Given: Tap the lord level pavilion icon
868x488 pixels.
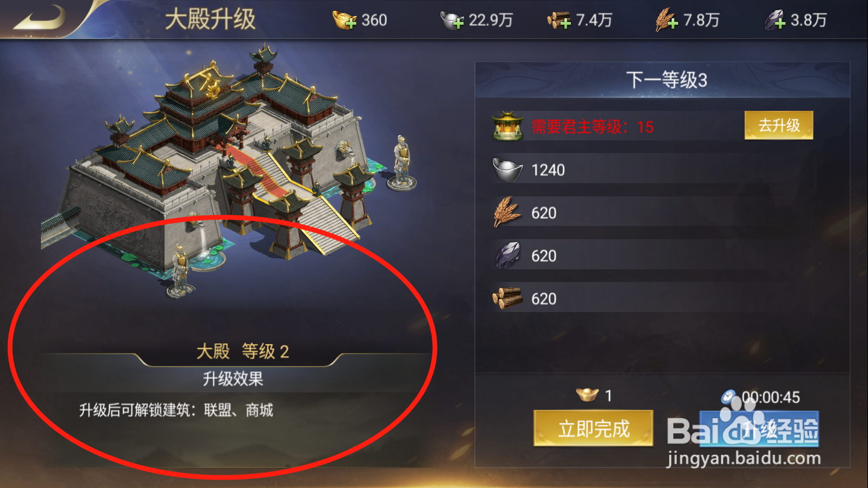Looking at the screenshot, I should (x=507, y=126).
